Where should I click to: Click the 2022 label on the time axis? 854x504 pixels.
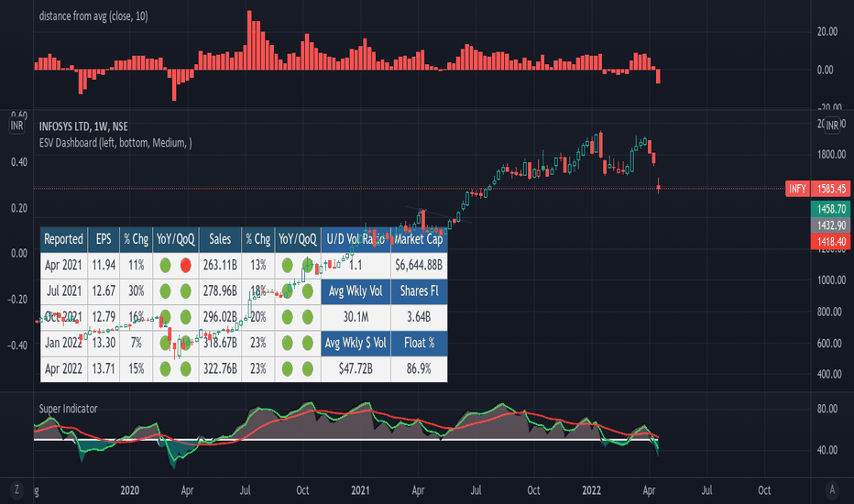click(x=592, y=490)
